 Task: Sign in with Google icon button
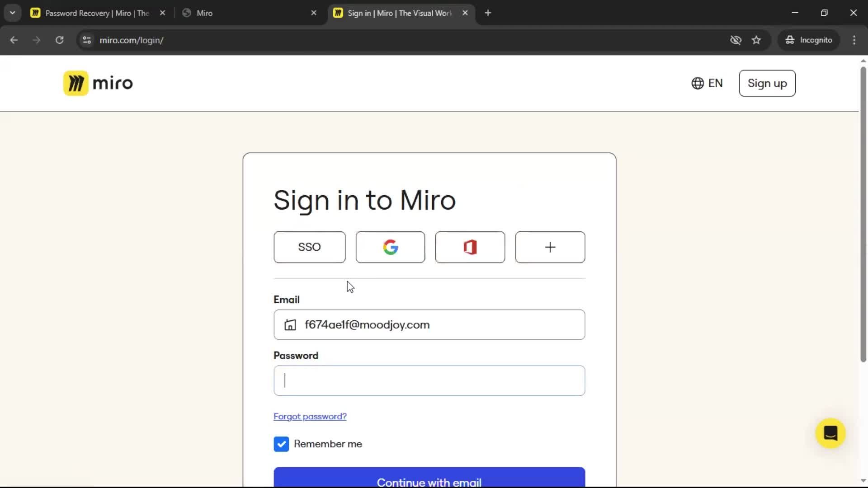[x=390, y=247]
